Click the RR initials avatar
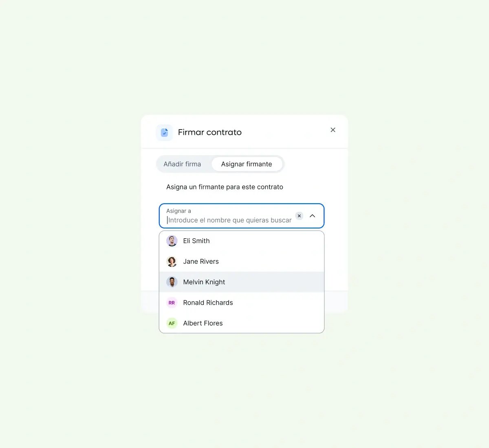The height and width of the screenshot is (448, 489). 172,303
